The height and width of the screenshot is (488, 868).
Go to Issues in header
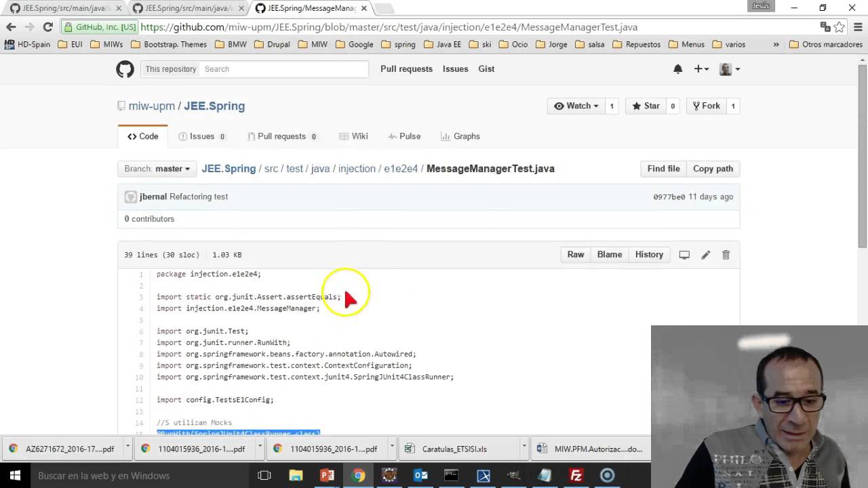point(455,69)
